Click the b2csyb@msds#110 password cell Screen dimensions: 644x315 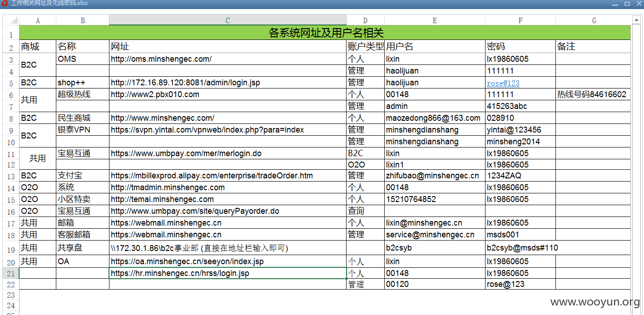[520, 248]
